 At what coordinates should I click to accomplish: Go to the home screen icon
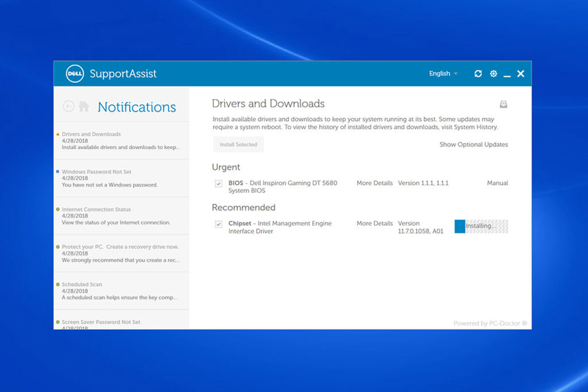click(x=84, y=107)
